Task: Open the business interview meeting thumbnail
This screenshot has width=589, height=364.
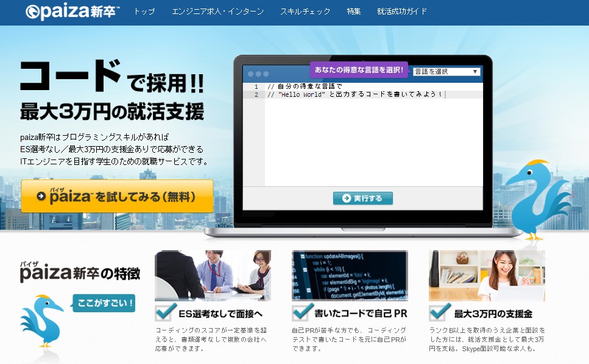Action: (x=213, y=276)
